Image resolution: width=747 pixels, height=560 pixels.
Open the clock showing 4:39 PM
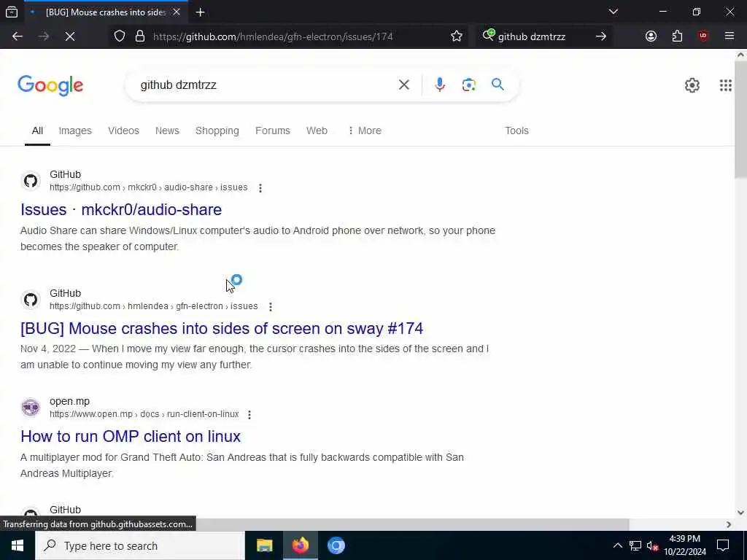(685, 545)
